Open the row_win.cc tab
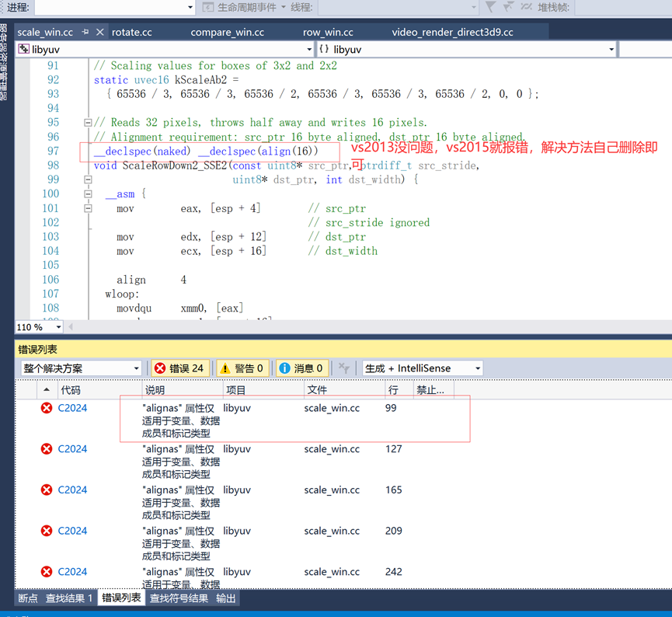 [328, 32]
